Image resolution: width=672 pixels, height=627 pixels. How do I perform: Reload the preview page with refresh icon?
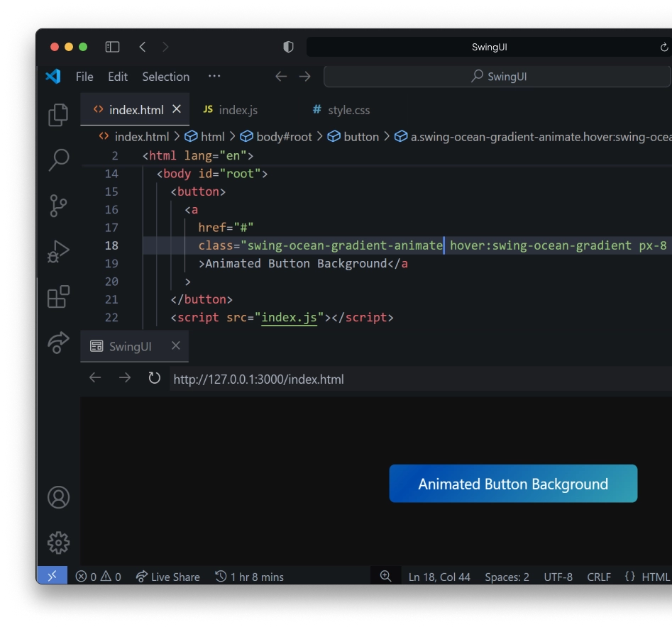pos(154,378)
